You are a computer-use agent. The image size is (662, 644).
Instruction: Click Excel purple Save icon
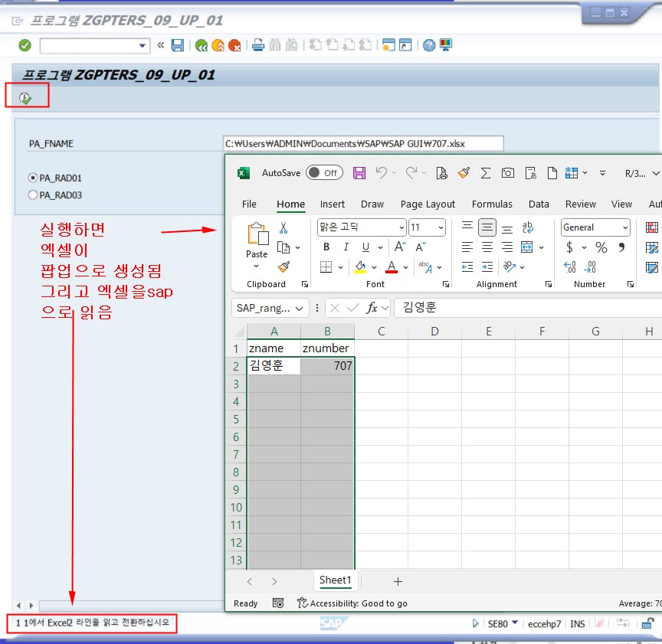pyautogui.click(x=359, y=173)
